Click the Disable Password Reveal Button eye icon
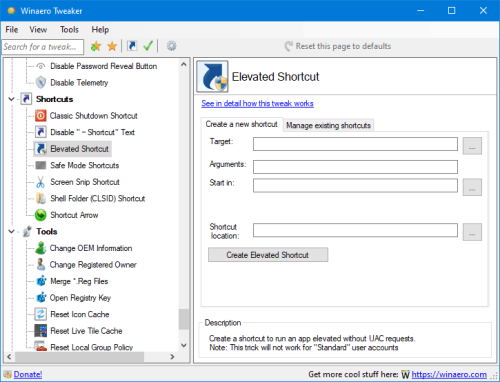 coord(41,66)
